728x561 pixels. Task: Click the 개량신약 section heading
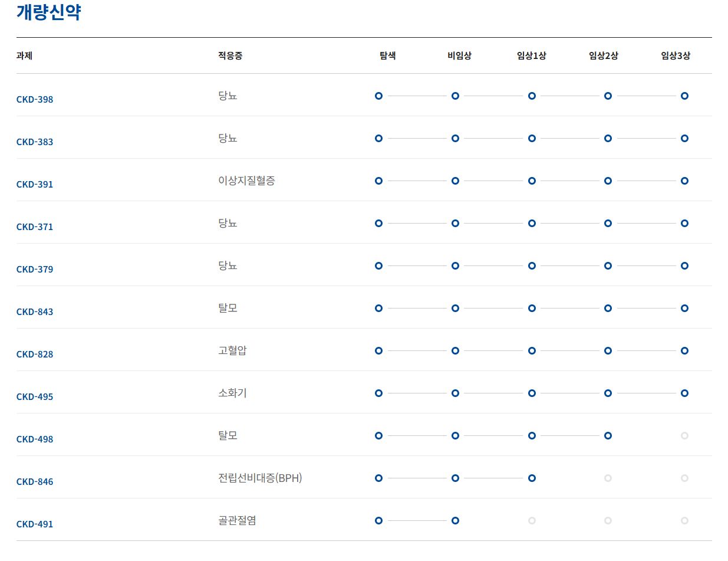click(x=48, y=12)
